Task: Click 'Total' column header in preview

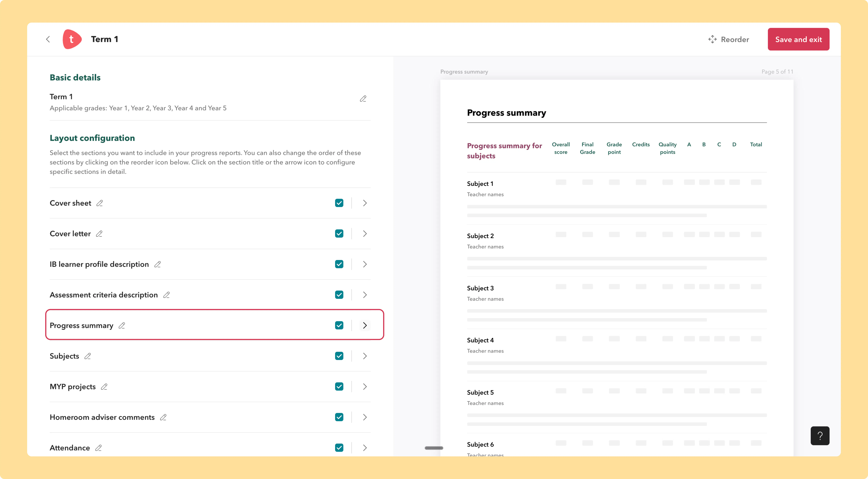Action: 756,144
